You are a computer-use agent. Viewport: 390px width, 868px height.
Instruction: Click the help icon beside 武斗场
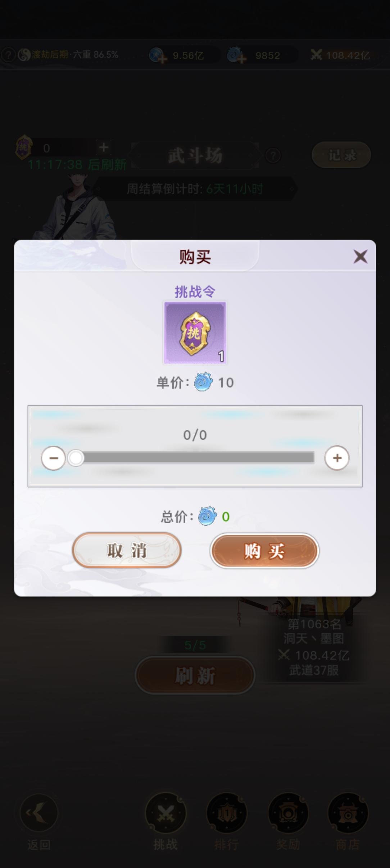273,156
